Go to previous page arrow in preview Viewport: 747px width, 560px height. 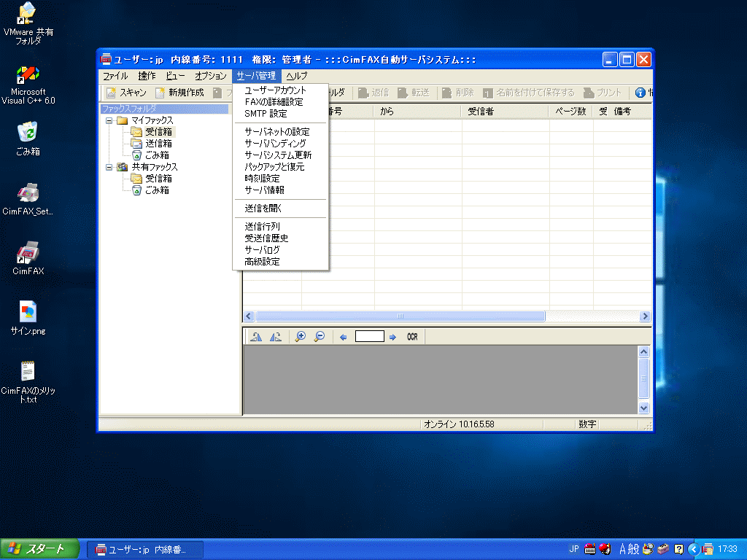pyautogui.click(x=343, y=337)
